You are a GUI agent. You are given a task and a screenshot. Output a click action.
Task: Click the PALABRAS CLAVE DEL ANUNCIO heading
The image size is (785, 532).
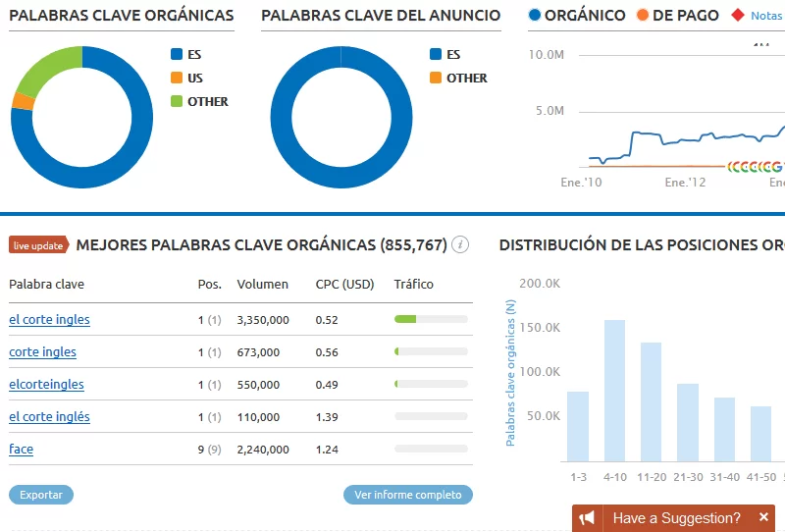point(381,16)
